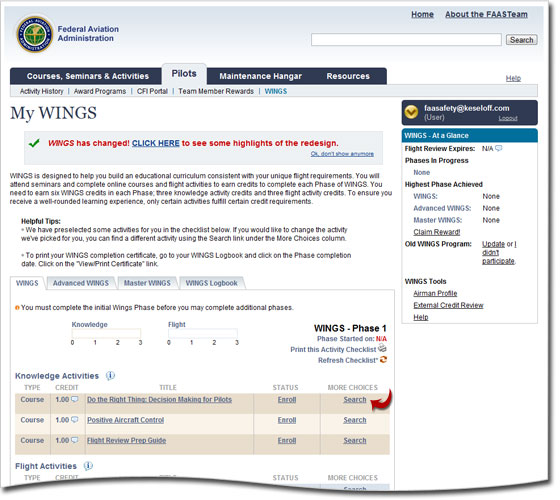Open Award Programs submenu item

tap(100, 91)
